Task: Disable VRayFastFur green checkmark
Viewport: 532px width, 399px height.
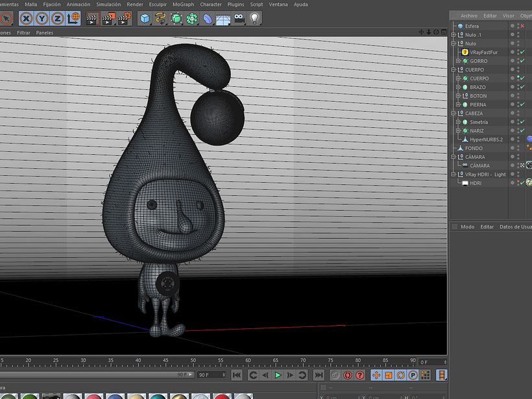Action: coord(522,52)
